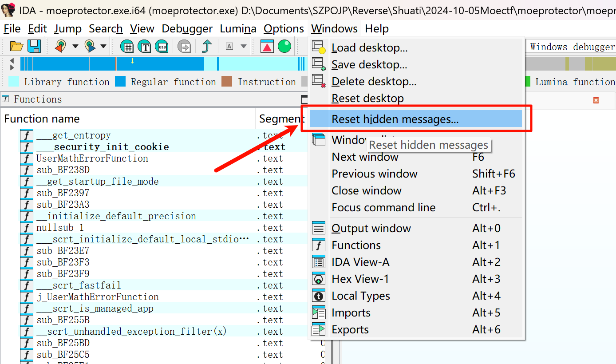Select UserMathErrorFunction in the functions list
The image size is (616, 364).
click(x=92, y=158)
